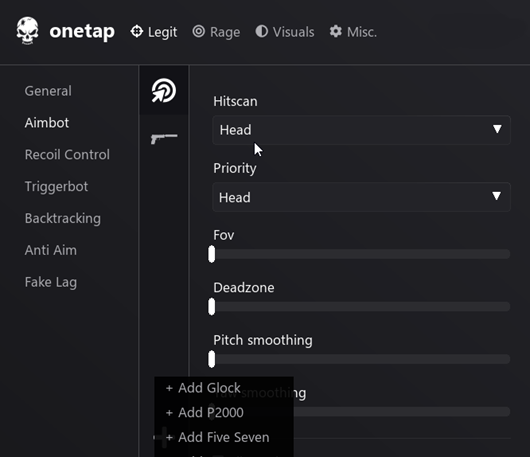
Task: Click the Hitscan dropdown arrow
Action: click(497, 129)
